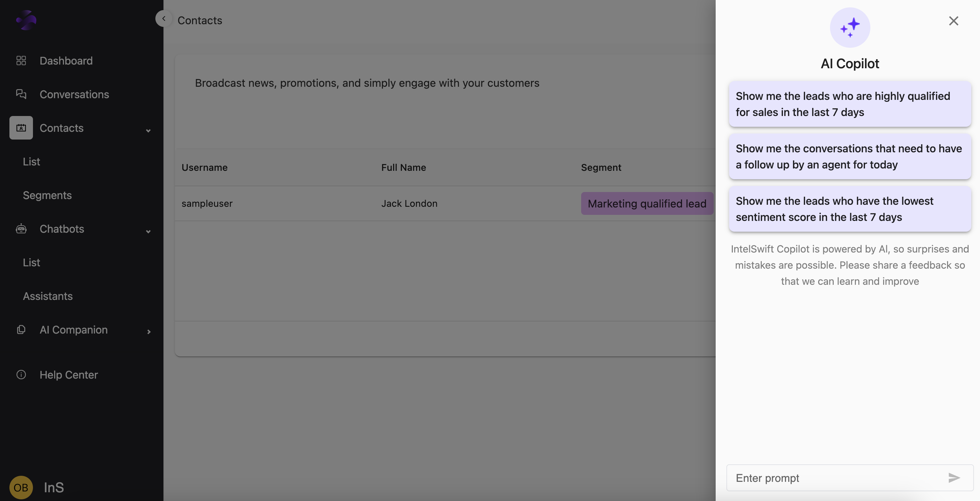Click the Conversations chat bubbles icon
Viewport: 980px width, 501px height.
click(x=21, y=94)
